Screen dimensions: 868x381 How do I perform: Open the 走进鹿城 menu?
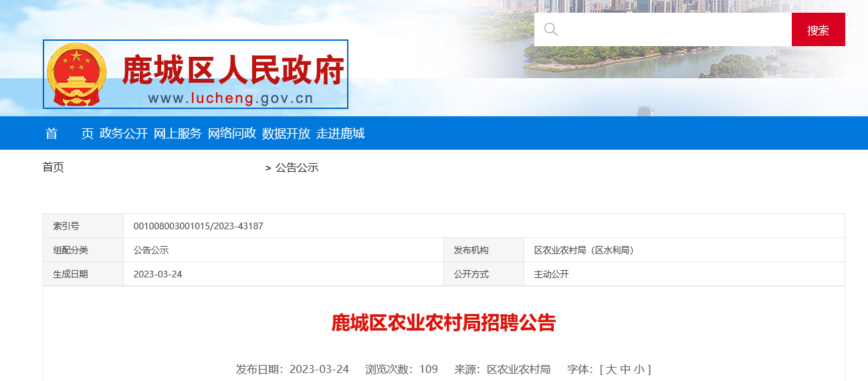pyautogui.click(x=340, y=133)
